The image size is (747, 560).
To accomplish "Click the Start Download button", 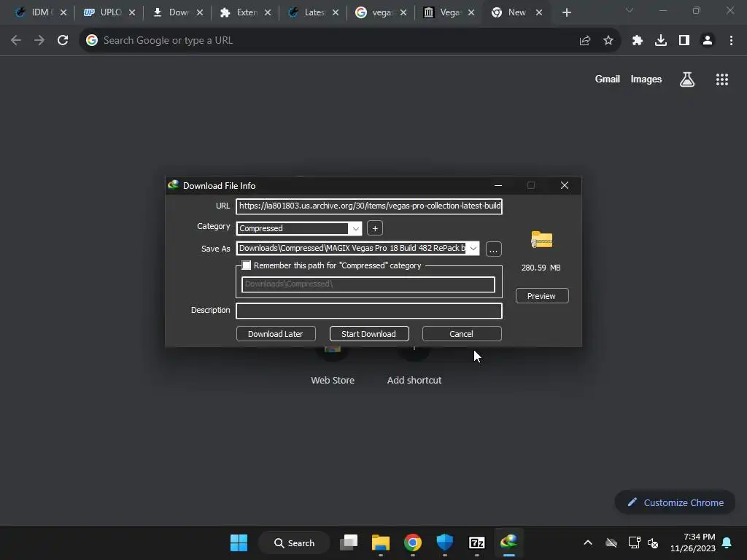I will tap(368, 334).
